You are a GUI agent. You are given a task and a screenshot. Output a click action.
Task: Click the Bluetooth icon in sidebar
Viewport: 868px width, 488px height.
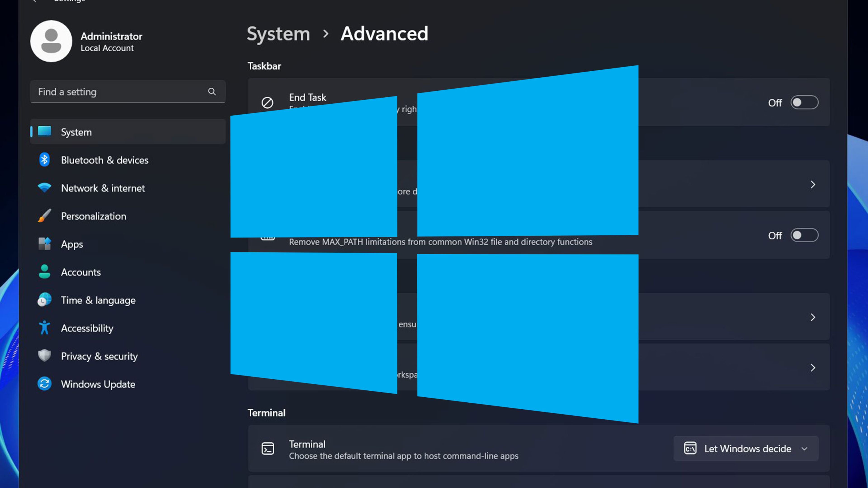[x=45, y=160]
